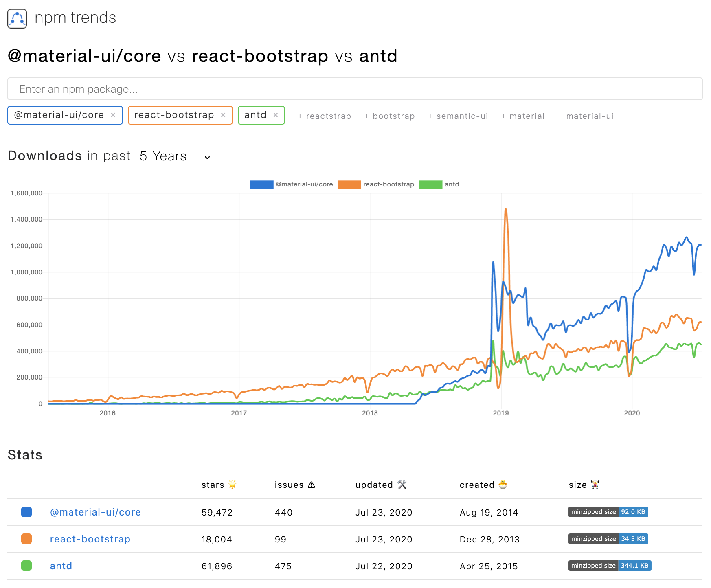Add the semantic-ui suggested package
The image size is (711, 588).
point(458,116)
